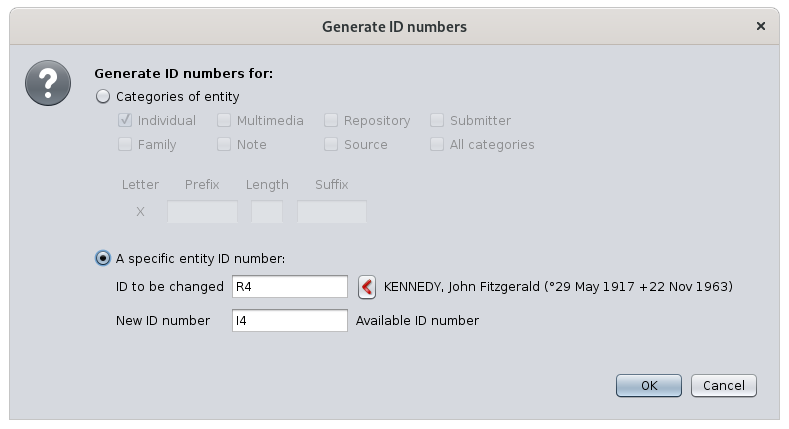The image size is (789, 429).
Task: Select A specific entity ID number option
Action: (x=103, y=259)
